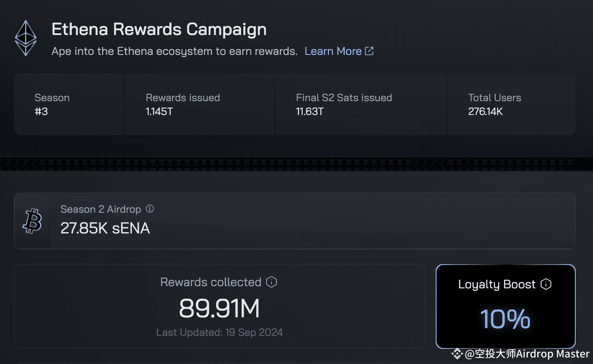Click the Bitcoin icon in airdrop card
Image resolution: width=593 pixels, height=364 pixels.
click(32, 221)
